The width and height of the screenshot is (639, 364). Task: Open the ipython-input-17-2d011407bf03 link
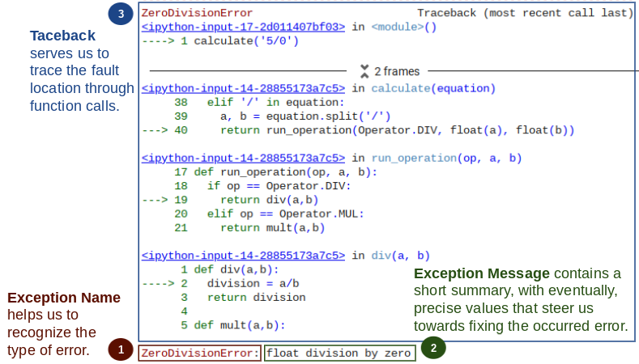pyautogui.click(x=243, y=27)
